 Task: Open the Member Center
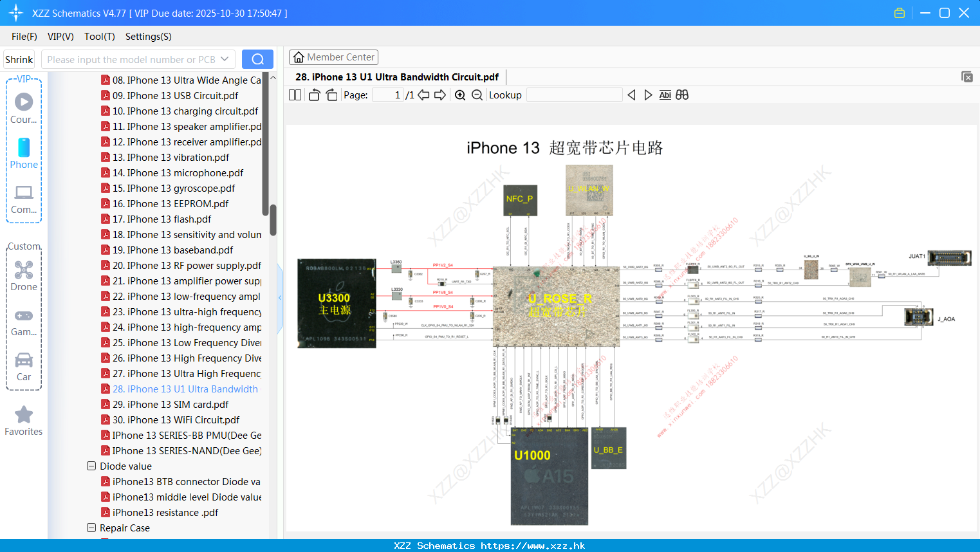[x=333, y=57]
